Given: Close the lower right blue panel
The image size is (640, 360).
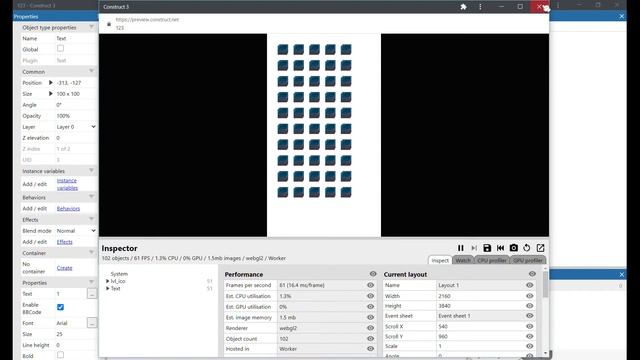Looking at the screenshot, I should pos(621,274).
